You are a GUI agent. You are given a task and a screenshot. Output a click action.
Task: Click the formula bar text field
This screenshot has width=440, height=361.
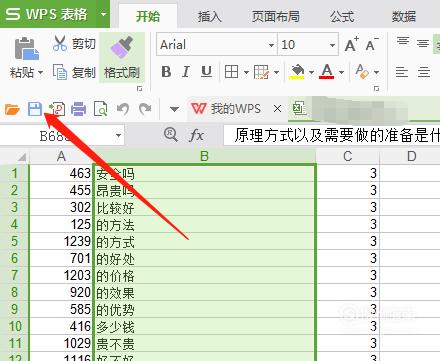coord(332,135)
